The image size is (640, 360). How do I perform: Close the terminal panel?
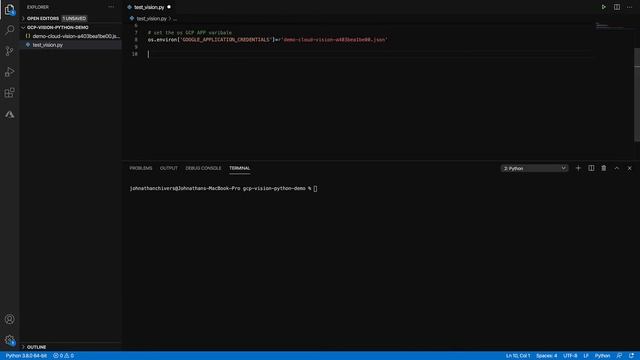629,168
